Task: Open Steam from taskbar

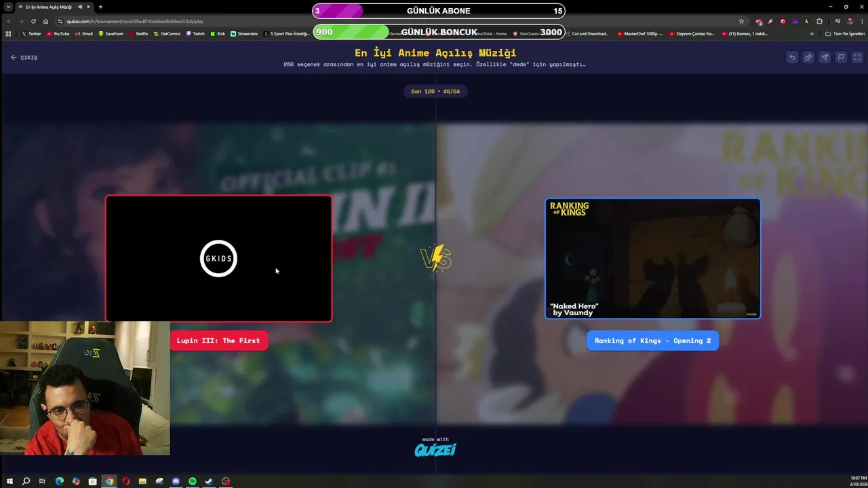Action: [209, 481]
